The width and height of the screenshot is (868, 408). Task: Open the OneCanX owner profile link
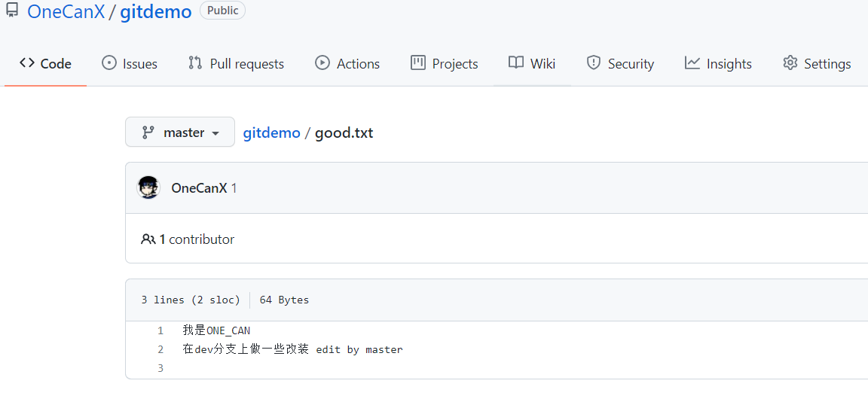[66, 12]
